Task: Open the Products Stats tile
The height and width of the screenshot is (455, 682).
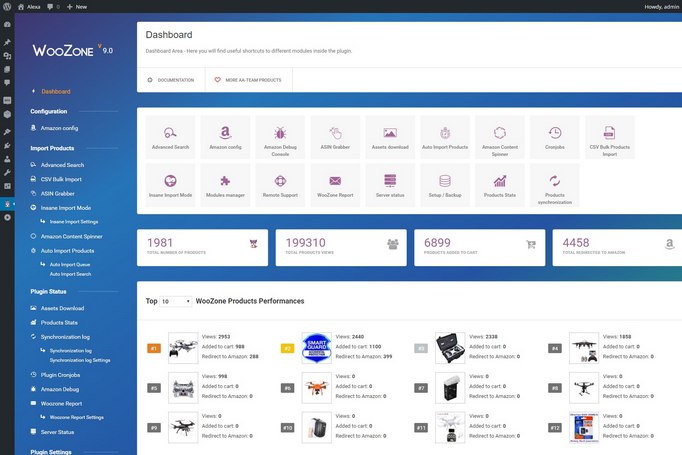Action: click(500, 185)
